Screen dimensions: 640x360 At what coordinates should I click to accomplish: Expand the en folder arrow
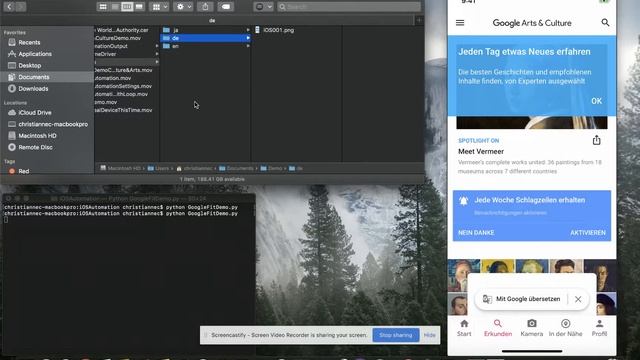(248, 46)
